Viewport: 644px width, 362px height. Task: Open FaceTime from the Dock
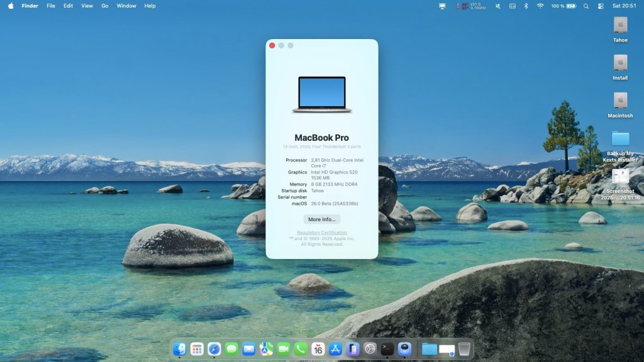click(x=284, y=349)
